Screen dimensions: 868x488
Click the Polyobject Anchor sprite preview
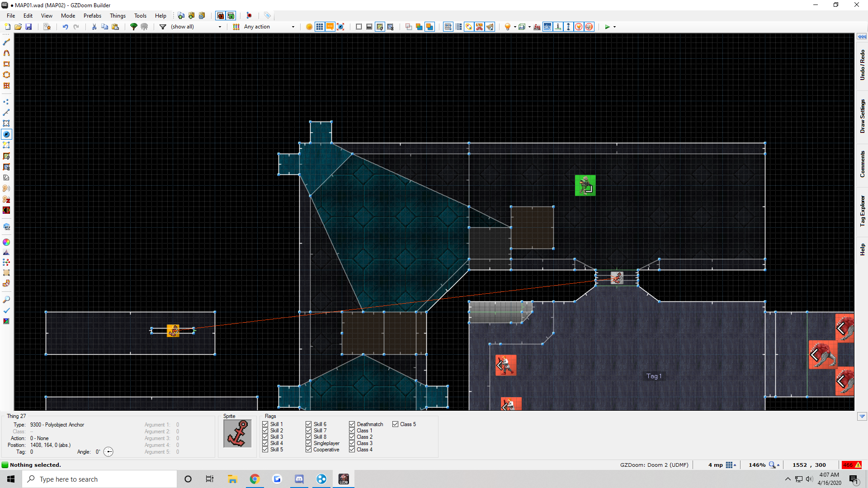[x=237, y=434]
